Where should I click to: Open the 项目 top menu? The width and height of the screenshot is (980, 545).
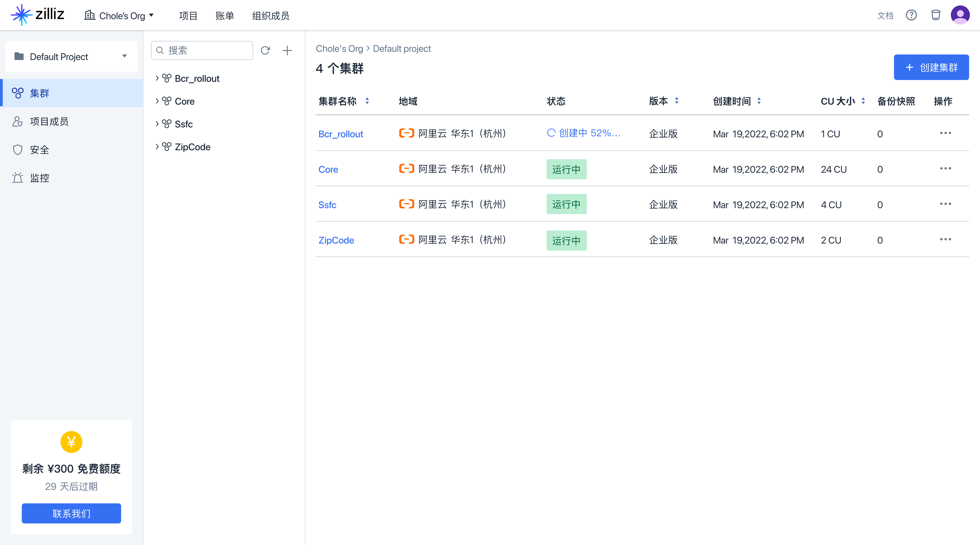tap(188, 16)
